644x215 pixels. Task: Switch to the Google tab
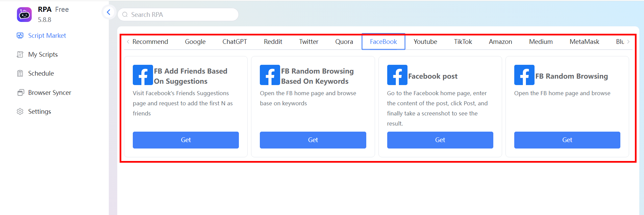coord(195,42)
